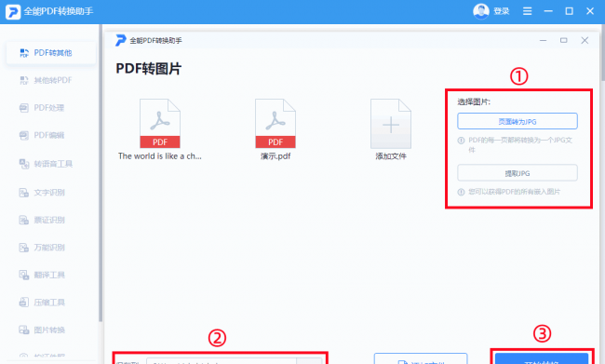The image size is (605, 364).
Task: Click the '您可以获得PDF的所有嵌入图片' hint text
Action: coord(515,192)
